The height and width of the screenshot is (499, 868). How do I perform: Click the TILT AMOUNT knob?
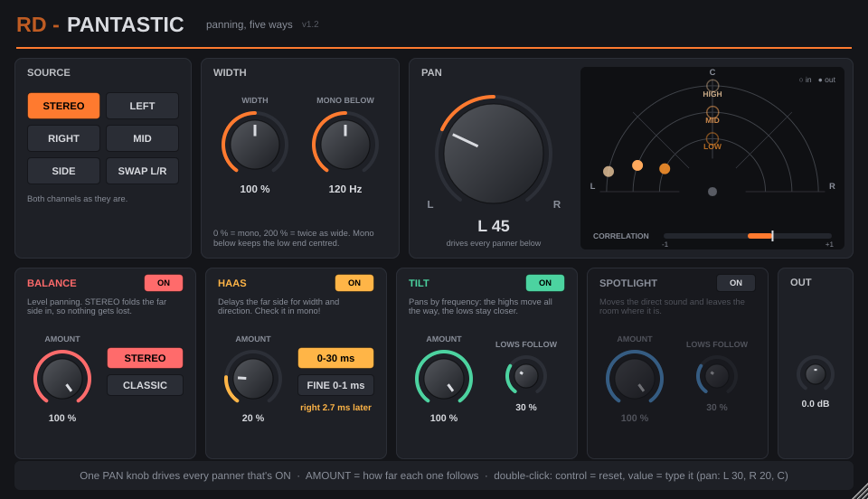(443, 379)
